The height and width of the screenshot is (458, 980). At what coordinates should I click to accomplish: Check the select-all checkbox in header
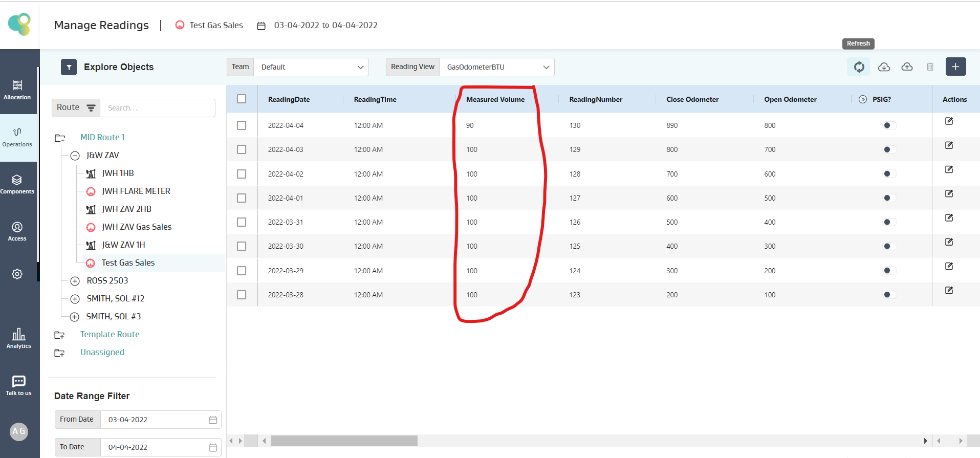242,99
